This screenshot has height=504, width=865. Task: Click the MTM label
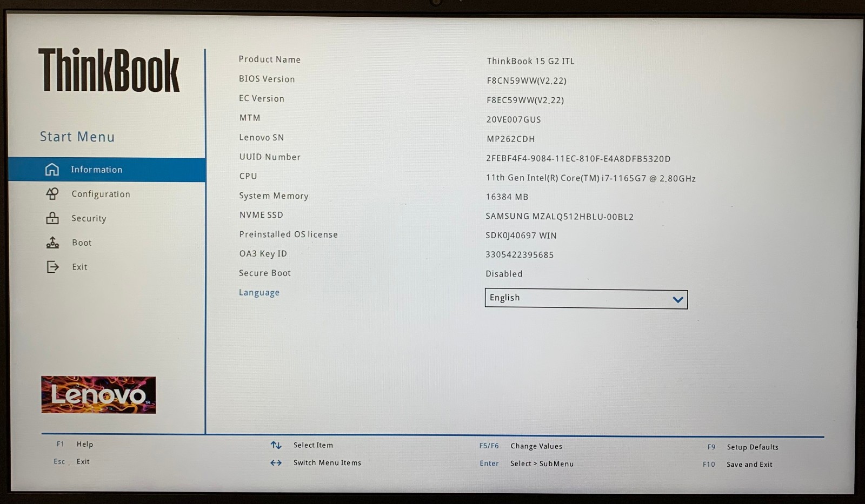tap(250, 118)
